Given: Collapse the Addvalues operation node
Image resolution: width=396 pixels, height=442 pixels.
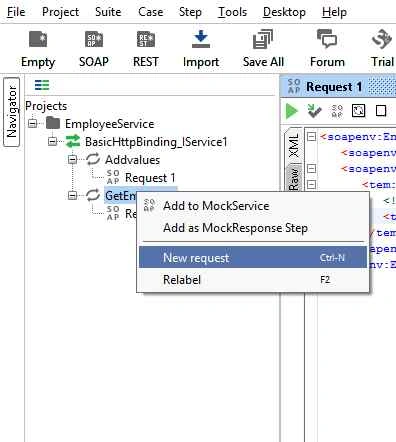Looking at the screenshot, I should [72, 159].
